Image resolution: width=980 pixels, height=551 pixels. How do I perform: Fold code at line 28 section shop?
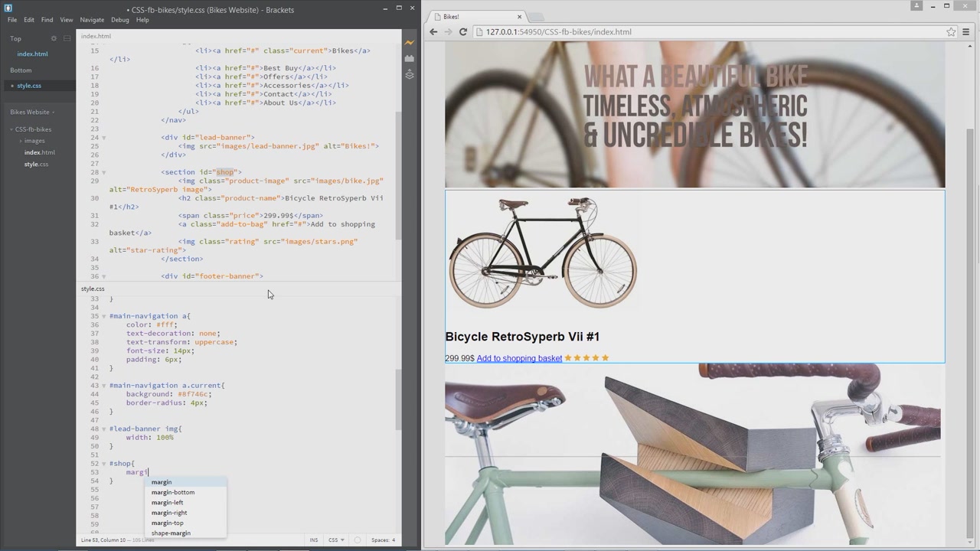[x=103, y=172]
